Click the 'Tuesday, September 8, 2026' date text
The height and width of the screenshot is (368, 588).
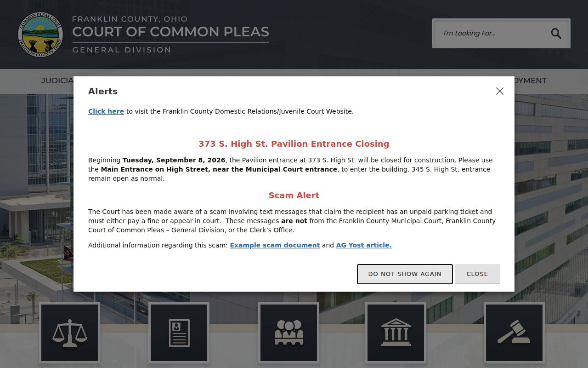(x=174, y=160)
